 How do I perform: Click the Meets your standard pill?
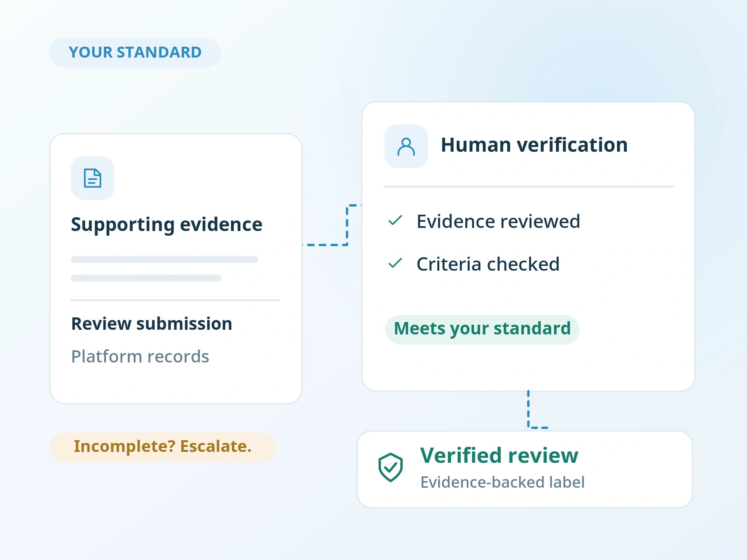pos(482,329)
